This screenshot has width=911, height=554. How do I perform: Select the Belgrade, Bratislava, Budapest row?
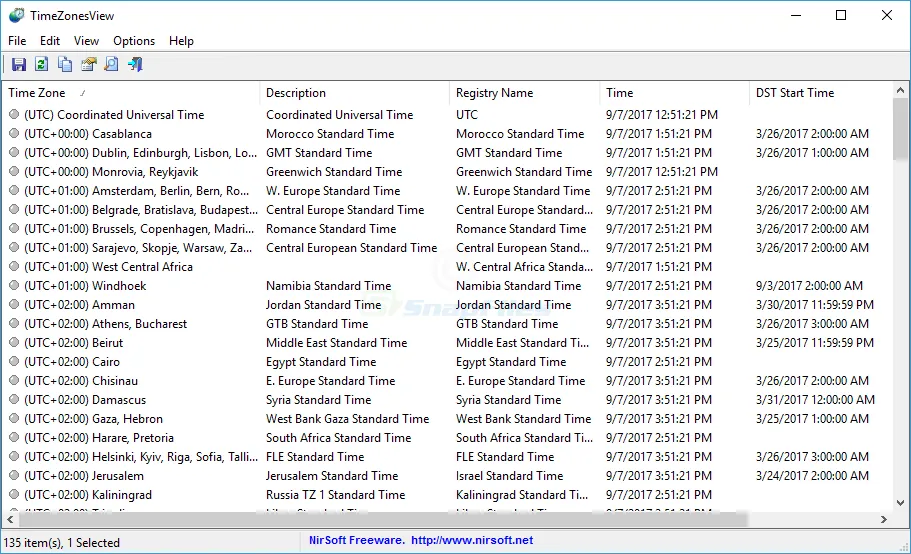pyautogui.click(x=447, y=210)
